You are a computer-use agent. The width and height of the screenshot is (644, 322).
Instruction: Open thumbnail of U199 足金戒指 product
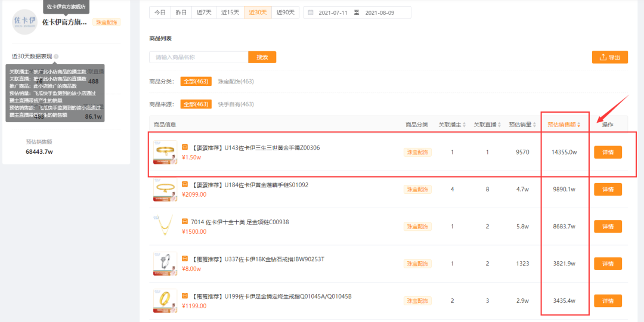click(165, 301)
